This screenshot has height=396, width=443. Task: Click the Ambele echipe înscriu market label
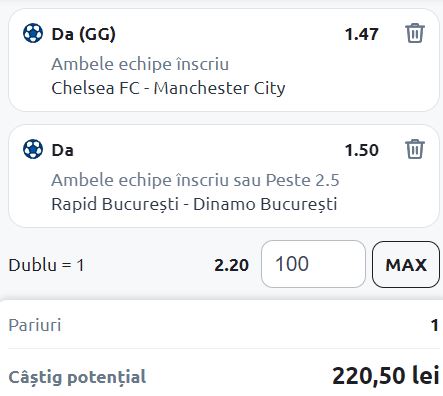pos(140,64)
